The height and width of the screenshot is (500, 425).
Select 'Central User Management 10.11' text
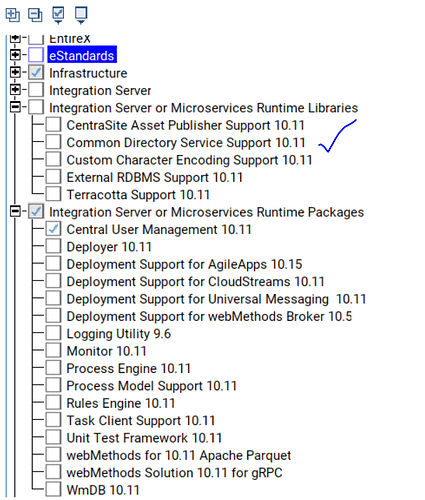(x=159, y=229)
